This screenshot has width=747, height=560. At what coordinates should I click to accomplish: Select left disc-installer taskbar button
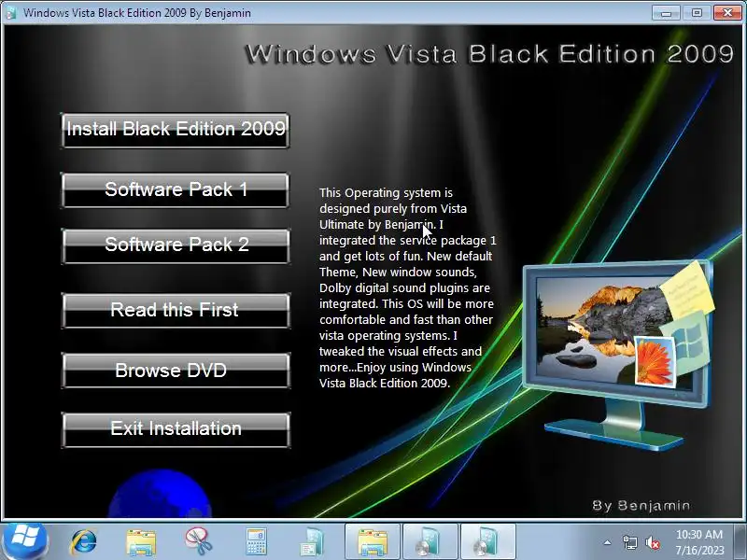click(430, 541)
